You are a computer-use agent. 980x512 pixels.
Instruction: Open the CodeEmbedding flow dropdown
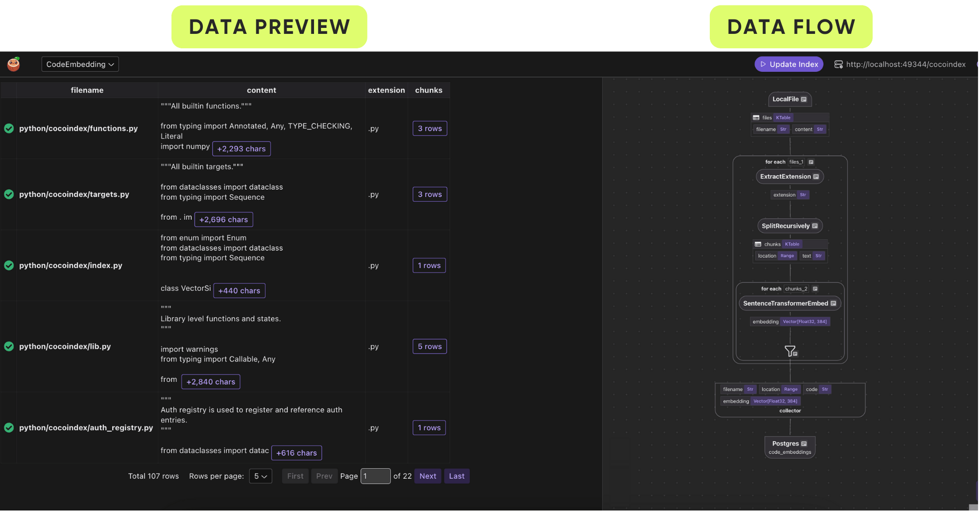click(80, 64)
